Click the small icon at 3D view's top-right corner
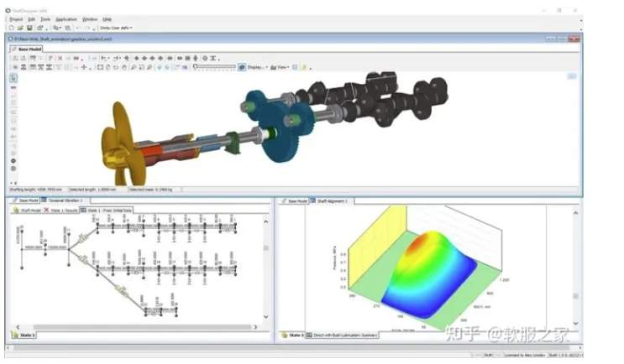The height and width of the screenshot is (364, 624). (x=571, y=76)
